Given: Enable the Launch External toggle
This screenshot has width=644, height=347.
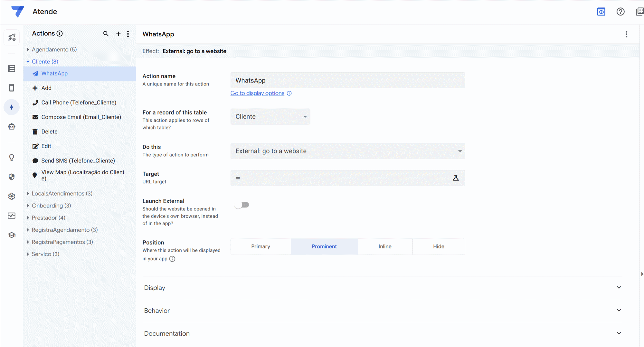Looking at the screenshot, I should pyautogui.click(x=242, y=205).
